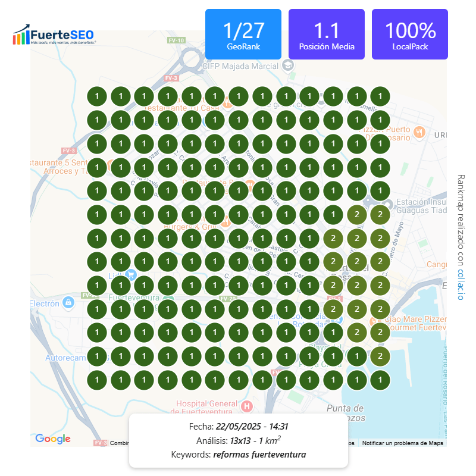Select the Electrón shopping bag pin
The width and height of the screenshot is (476, 476).
click(x=68, y=302)
